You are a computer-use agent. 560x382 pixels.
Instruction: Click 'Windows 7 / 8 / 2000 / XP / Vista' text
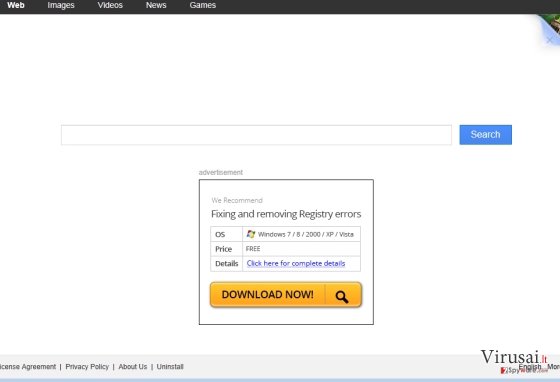pyautogui.click(x=306, y=234)
